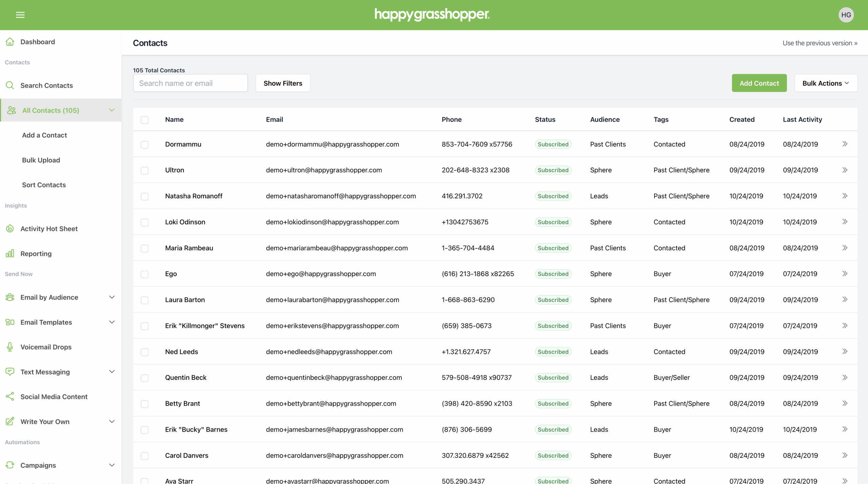The width and height of the screenshot is (868, 484).
Task: Click demo+avastarr email address
Action: tap(327, 481)
